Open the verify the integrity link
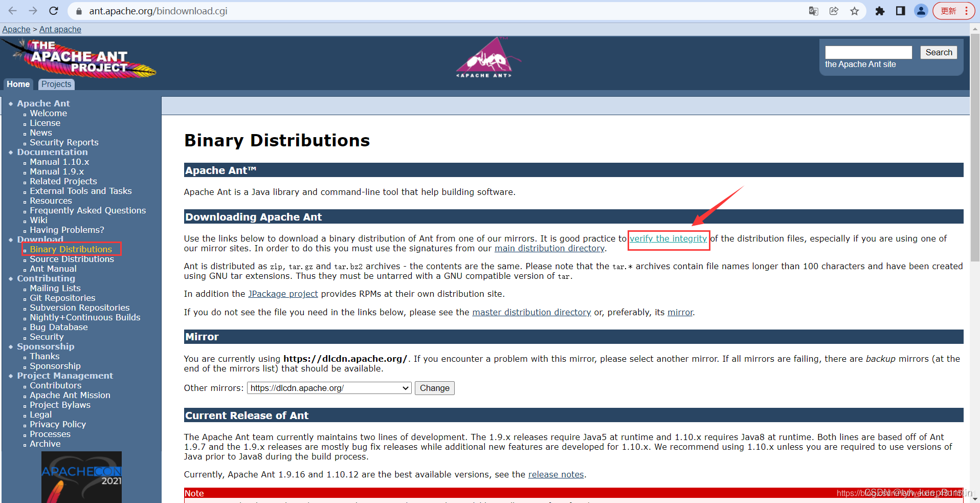The image size is (980, 503). (x=668, y=238)
